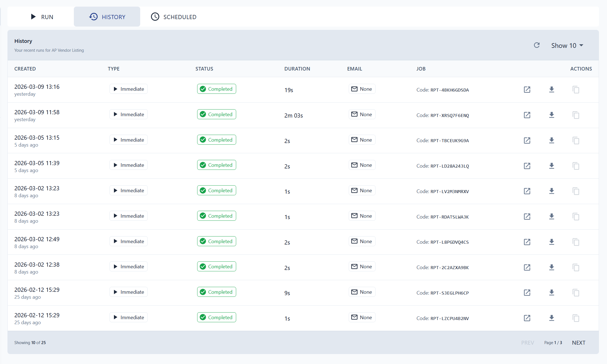Screen dimensions: 607x364
Task: Expand the Immediate chip on the 2026-03-05 13:15 run
Action: pos(128,140)
